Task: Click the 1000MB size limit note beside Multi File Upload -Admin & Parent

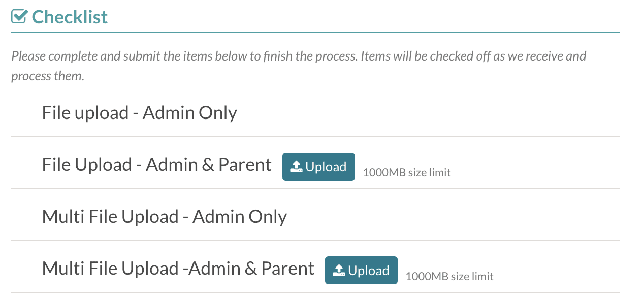Action: click(449, 277)
